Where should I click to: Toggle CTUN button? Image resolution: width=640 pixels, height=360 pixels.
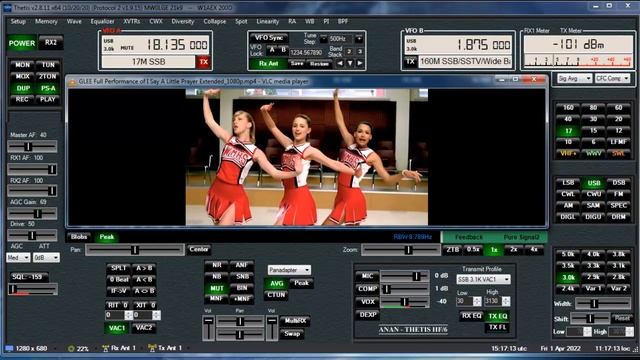click(276, 295)
